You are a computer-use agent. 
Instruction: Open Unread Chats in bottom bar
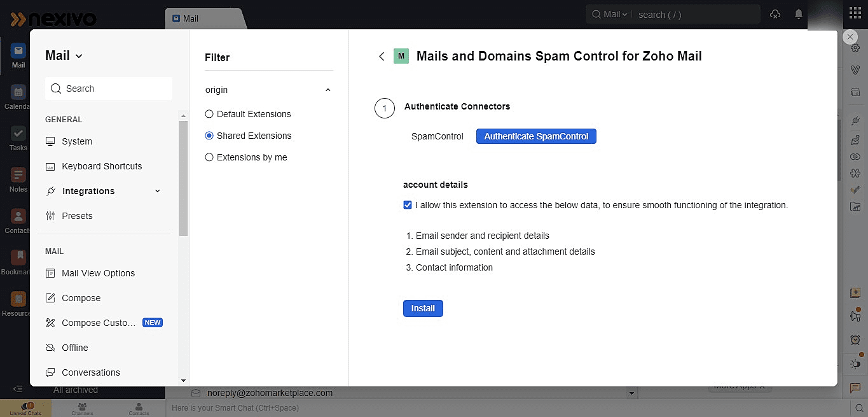(x=25, y=408)
